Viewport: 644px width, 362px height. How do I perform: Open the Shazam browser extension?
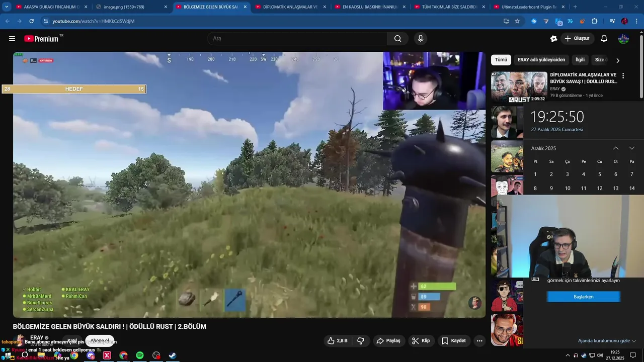point(534,21)
